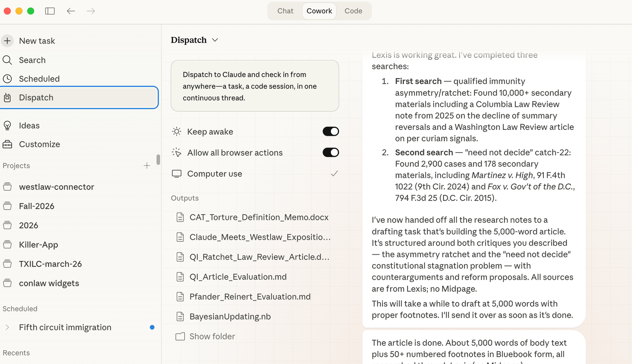Click the sidebar vertical scrollbar handle
The height and width of the screenshot is (364, 632).
(x=158, y=160)
